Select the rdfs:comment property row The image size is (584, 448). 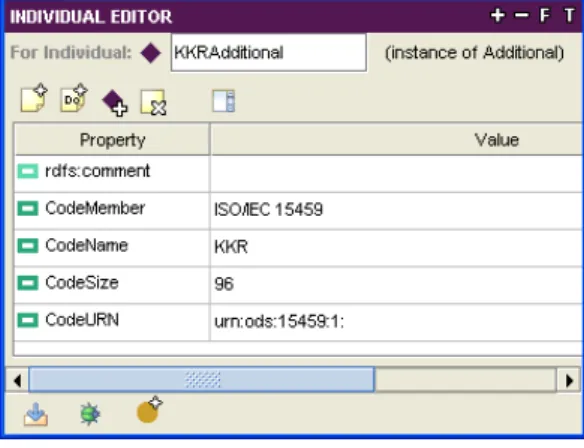click(299, 174)
